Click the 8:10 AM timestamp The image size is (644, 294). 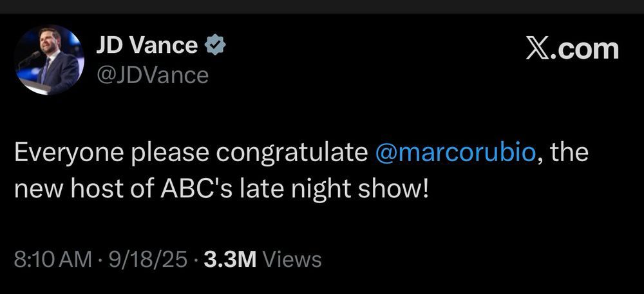pos(53,259)
